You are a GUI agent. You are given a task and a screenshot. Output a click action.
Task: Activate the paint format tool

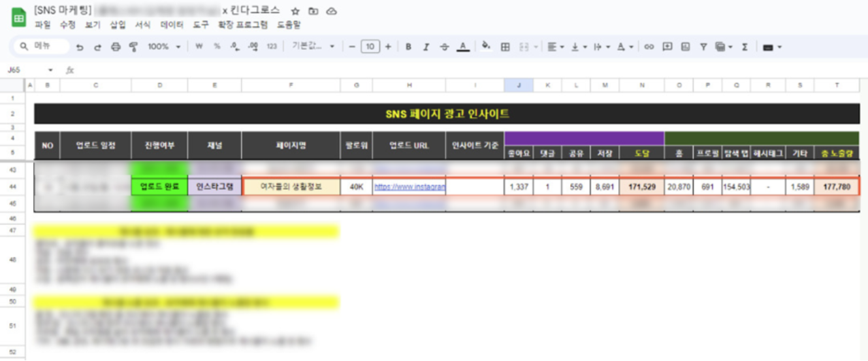coord(133,47)
